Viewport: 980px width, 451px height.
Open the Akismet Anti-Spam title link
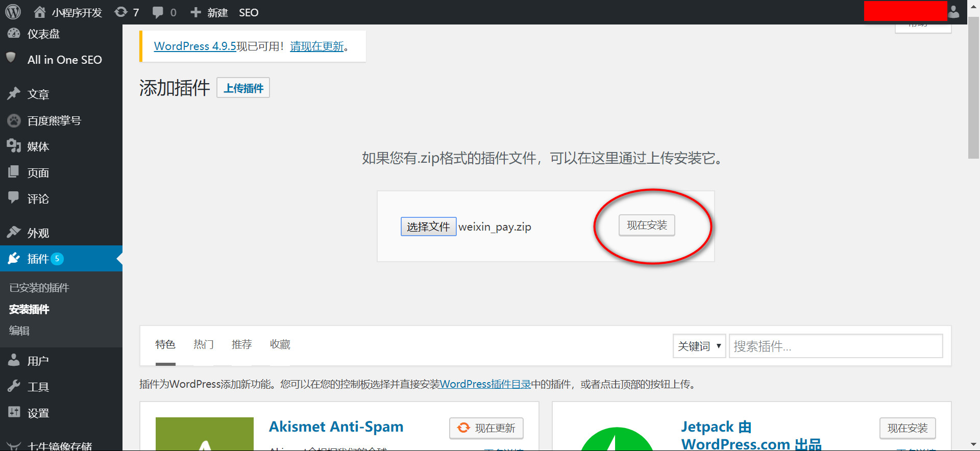point(336,427)
